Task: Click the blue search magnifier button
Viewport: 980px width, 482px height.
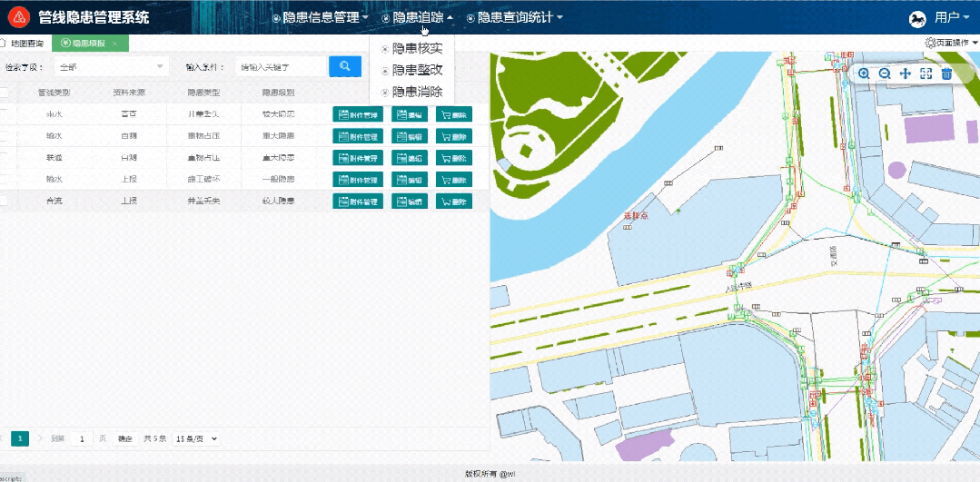Action: point(345,66)
